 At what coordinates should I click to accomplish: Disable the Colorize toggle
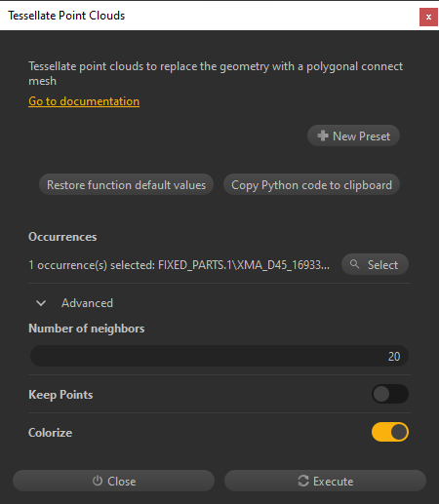pos(390,432)
